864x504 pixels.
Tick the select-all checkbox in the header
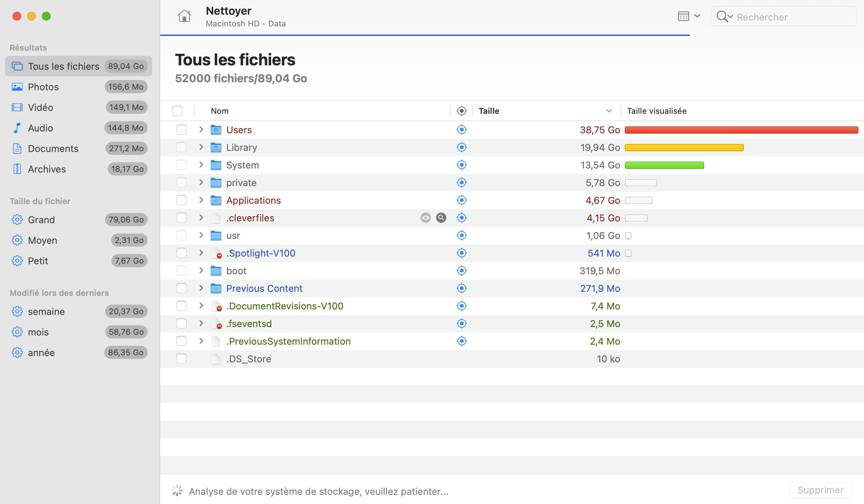click(x=177, y=111)
